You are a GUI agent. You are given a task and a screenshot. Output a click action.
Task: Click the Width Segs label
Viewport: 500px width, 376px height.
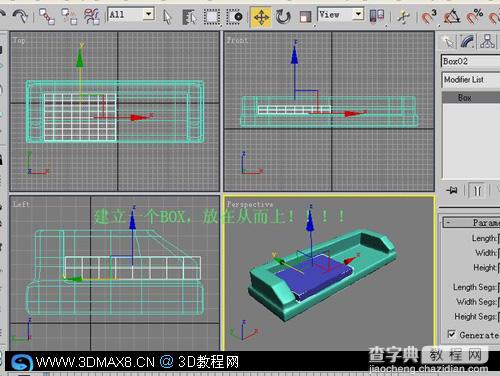coord(476,302)
